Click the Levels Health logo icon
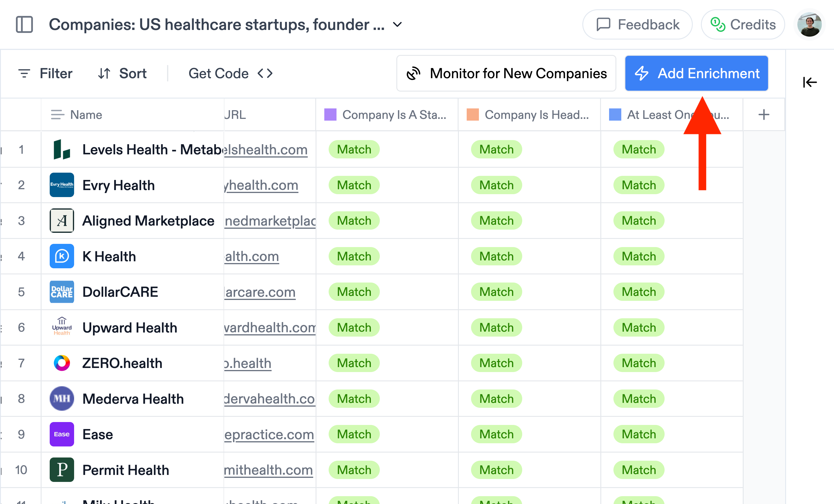 pyautogui.click(x=62, y=149)
